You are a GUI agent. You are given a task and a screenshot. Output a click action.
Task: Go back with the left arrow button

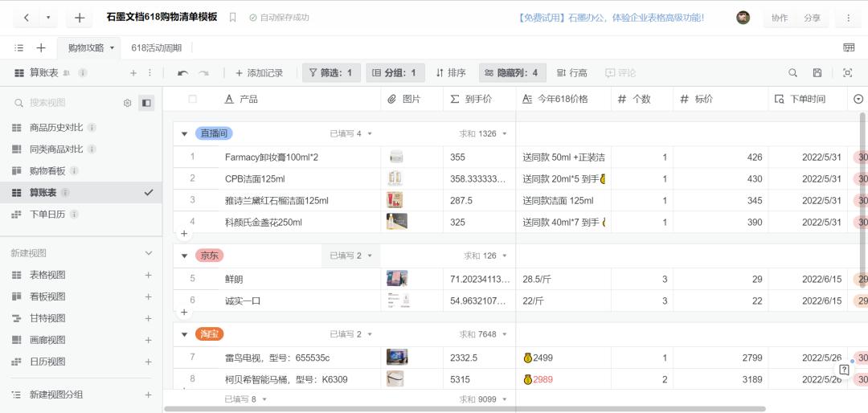click(x=27, y=18)
